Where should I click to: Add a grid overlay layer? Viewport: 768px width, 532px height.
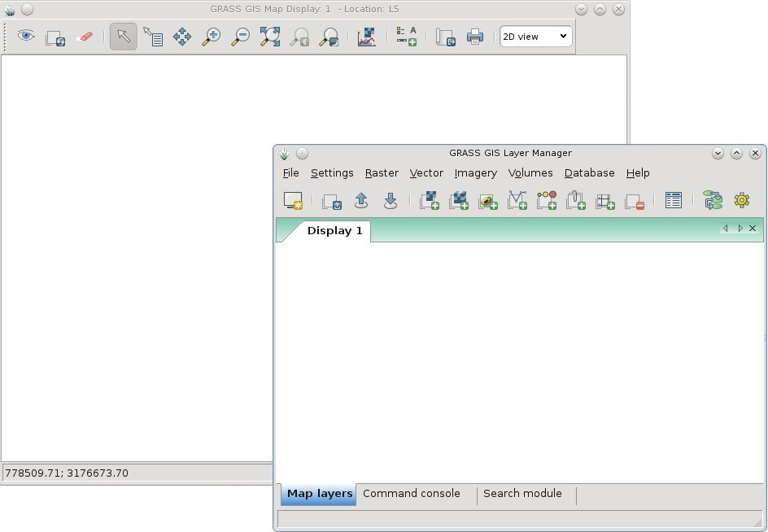(x=605, y=202)
